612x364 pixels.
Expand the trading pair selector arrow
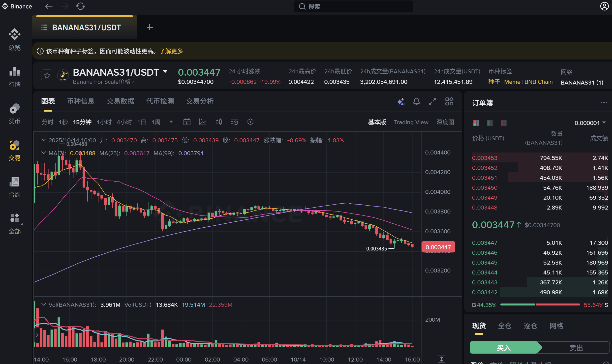(165, 72)
